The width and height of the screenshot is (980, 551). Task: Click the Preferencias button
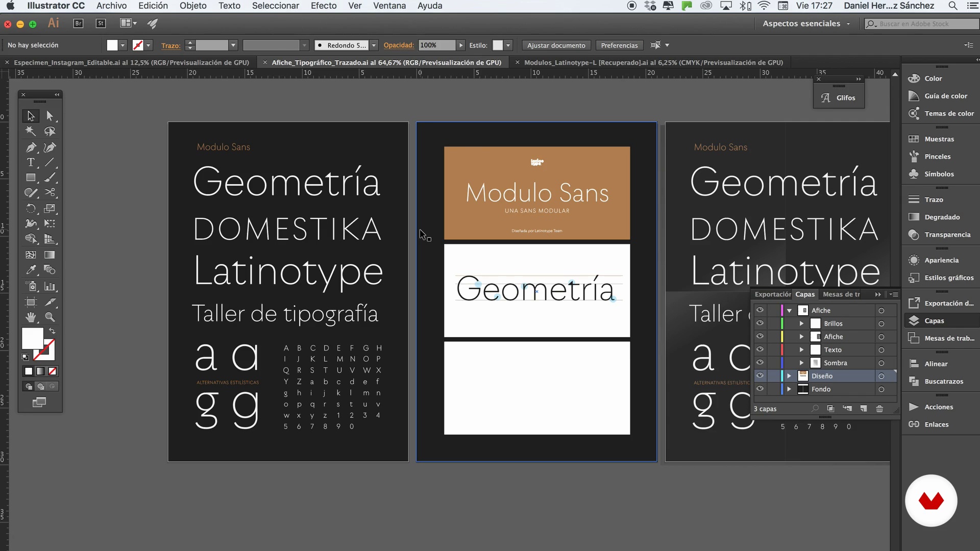(x=619, y=45)
